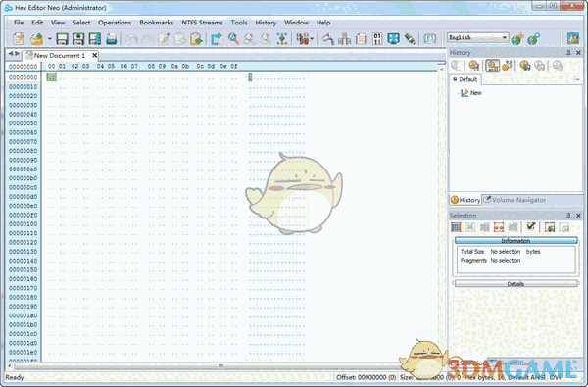The image size is (588, 387).
Task: Click the Undo arrow icon
Action: pyautogui.click(x=131, y=38)
